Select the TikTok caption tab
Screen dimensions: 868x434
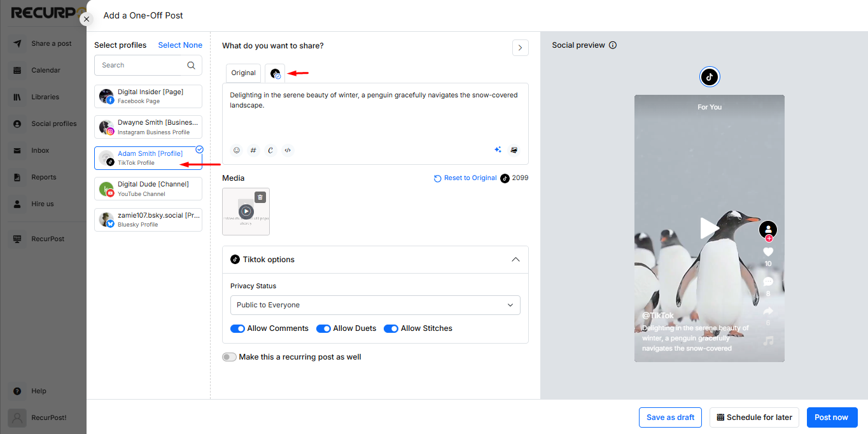click(x=275, y=73)
